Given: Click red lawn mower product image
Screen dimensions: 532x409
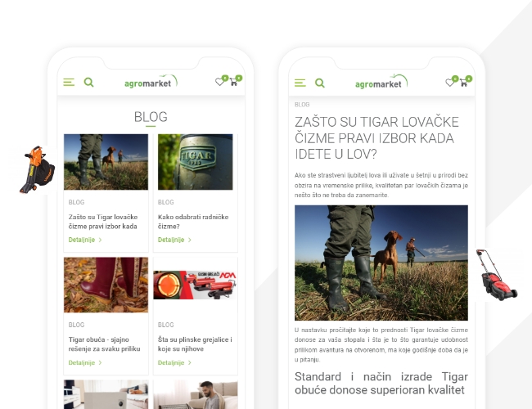Looking at the screenshot, I should pos(496,275).
